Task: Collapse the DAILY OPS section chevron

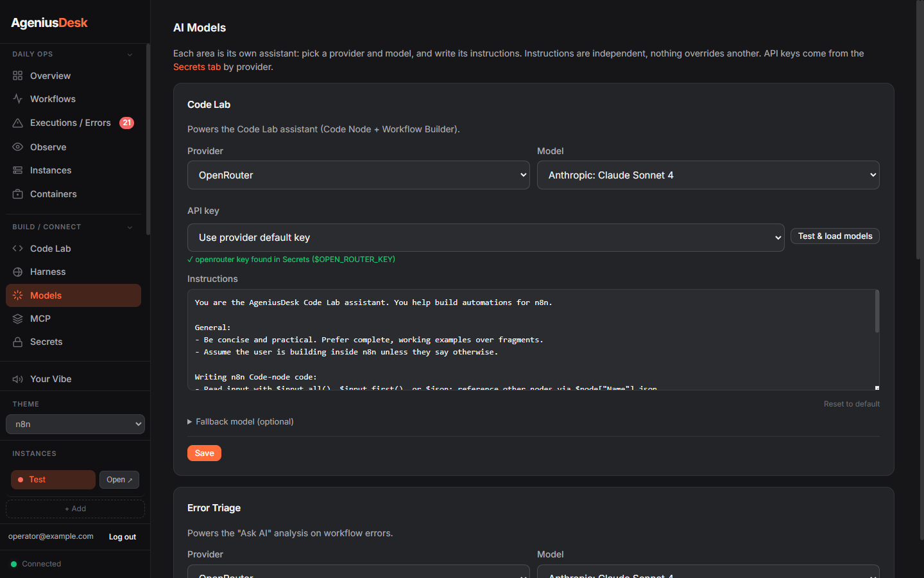Action: 130,55
